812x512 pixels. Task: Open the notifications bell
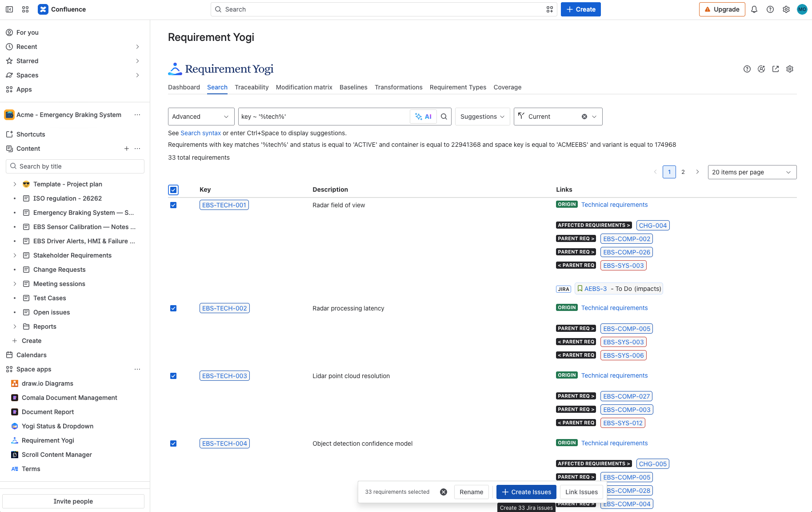754,9
